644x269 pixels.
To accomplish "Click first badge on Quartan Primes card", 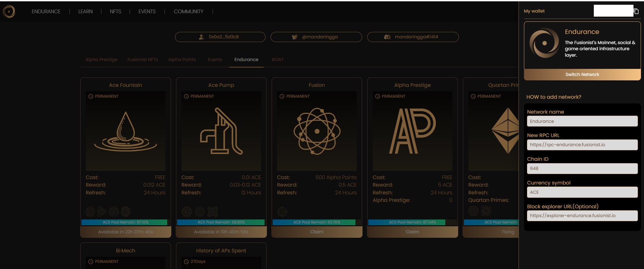I will 473,211.
